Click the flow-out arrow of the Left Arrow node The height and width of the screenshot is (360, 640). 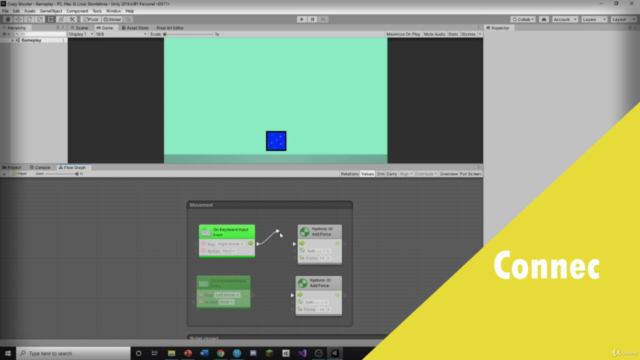[246, 295]
